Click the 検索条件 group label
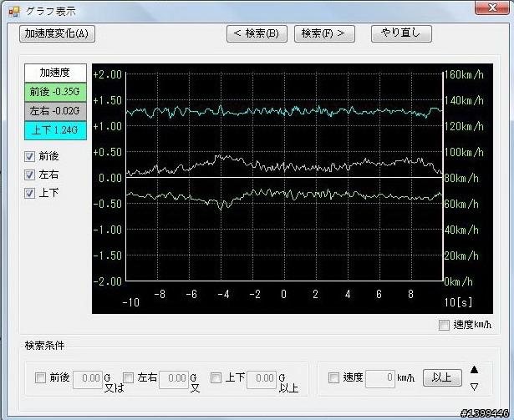 pos(44,346)
